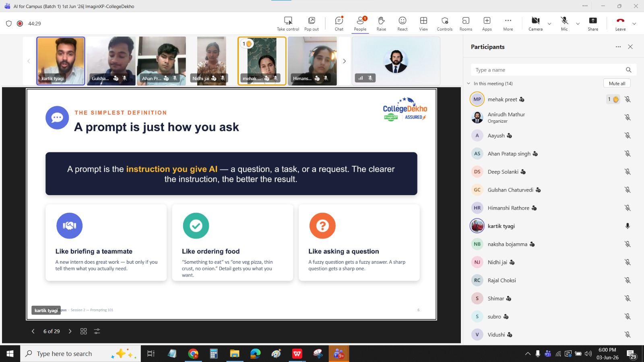Click the Mute all button
The height and width of the screenshot is (362, 644).
tap(617, 83)
